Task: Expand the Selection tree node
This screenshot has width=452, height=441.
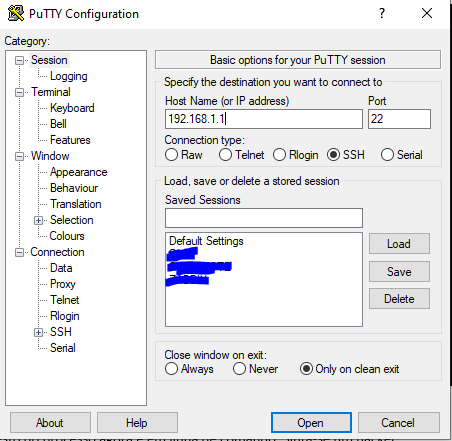Action: click(38, 220)
